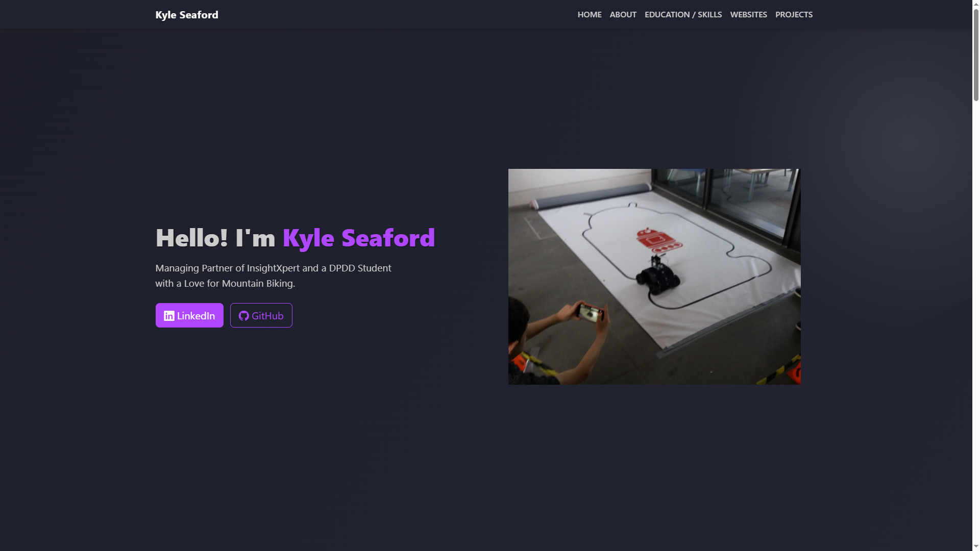Open the ABOUT page

click(622, 15)
